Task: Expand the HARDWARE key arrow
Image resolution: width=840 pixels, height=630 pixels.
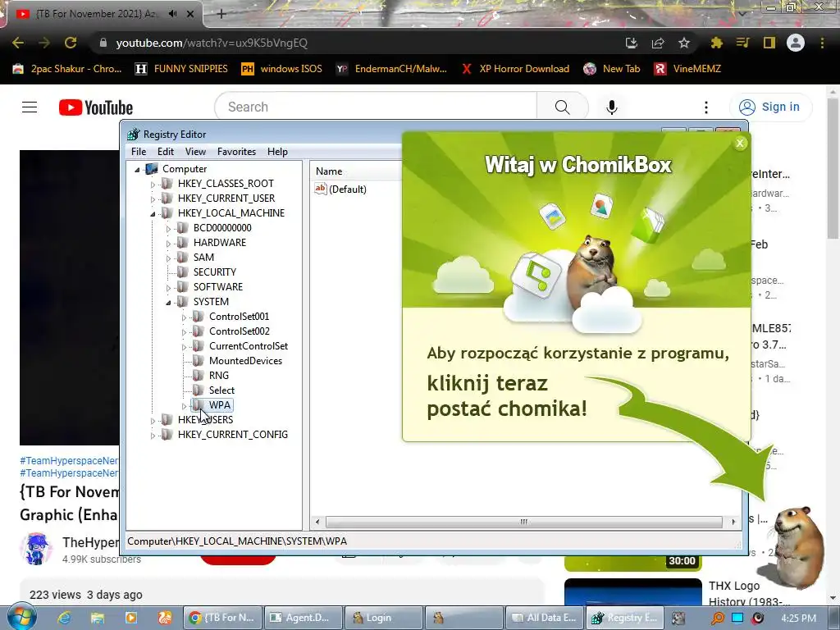Action: 168,243
